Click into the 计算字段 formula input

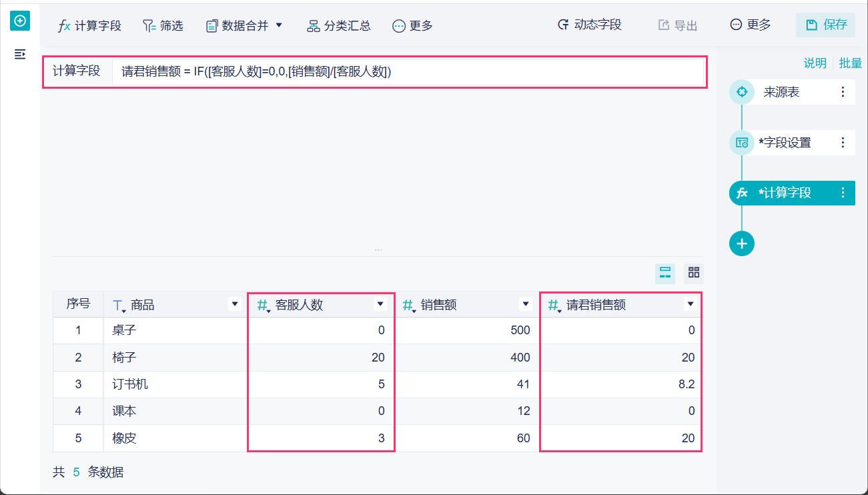click(x=408, y=72)
